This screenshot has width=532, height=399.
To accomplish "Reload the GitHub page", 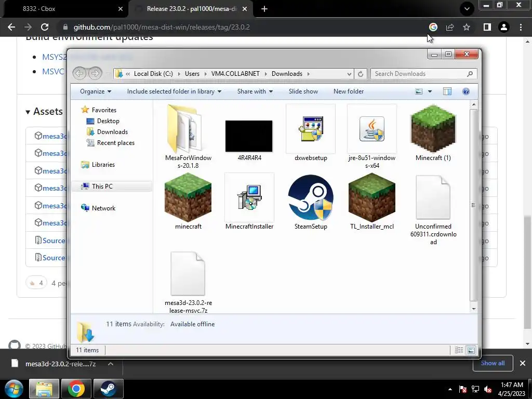I will pos(45,27).
